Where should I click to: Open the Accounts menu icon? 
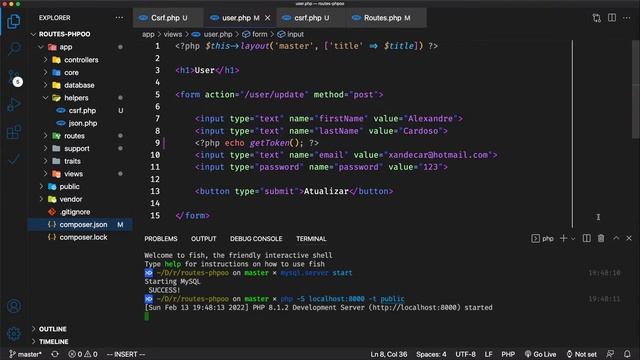(14, 306)
